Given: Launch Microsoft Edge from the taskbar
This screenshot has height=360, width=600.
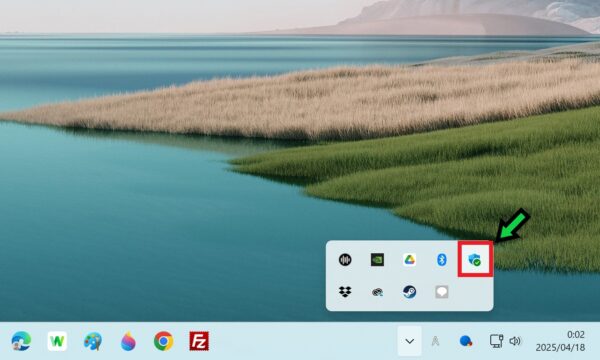Looking at the screenshot, I should tap(21, 341).
